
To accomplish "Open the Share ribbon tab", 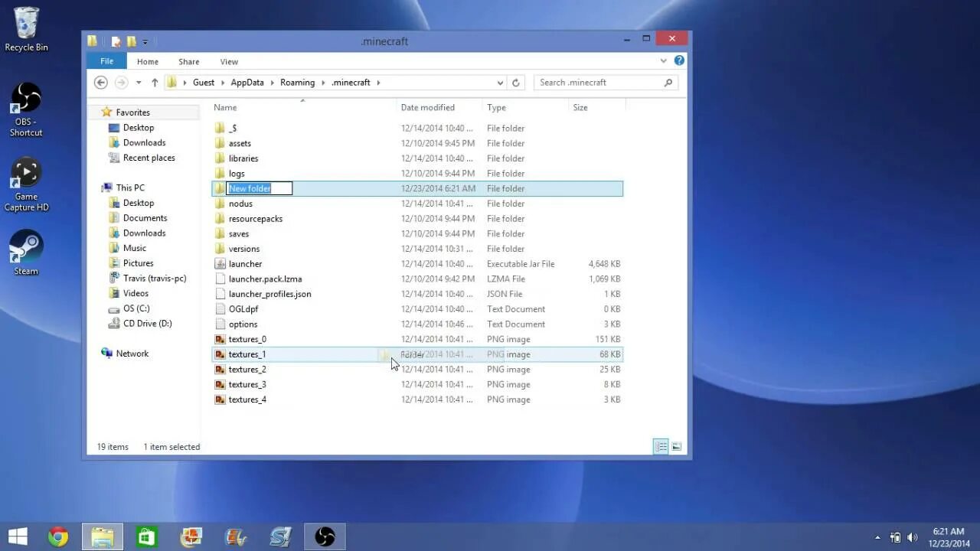I will (x=189, y=62).
